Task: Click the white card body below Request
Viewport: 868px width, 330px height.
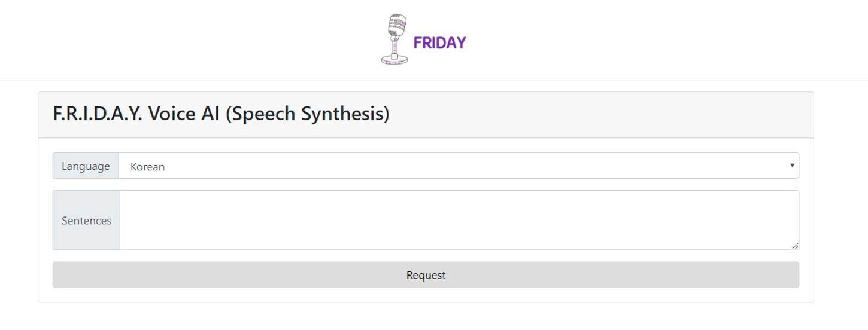Action: click(426, 295)
